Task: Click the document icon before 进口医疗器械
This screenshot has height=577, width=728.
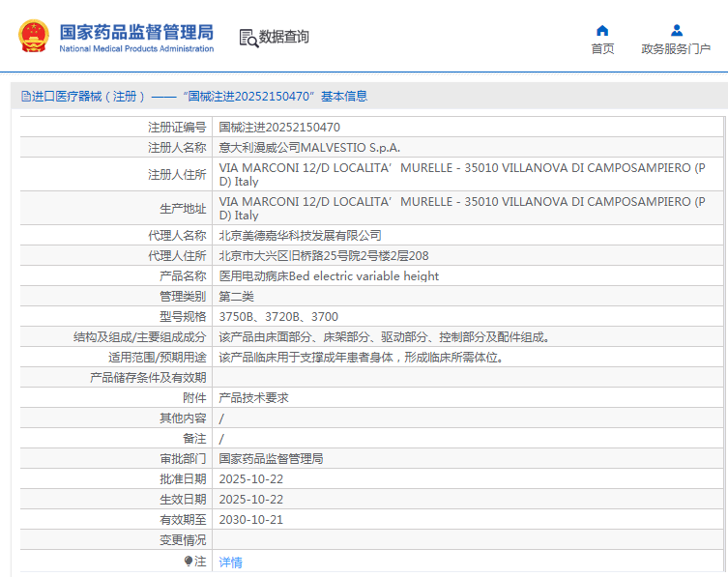Action: coord(26,96)
